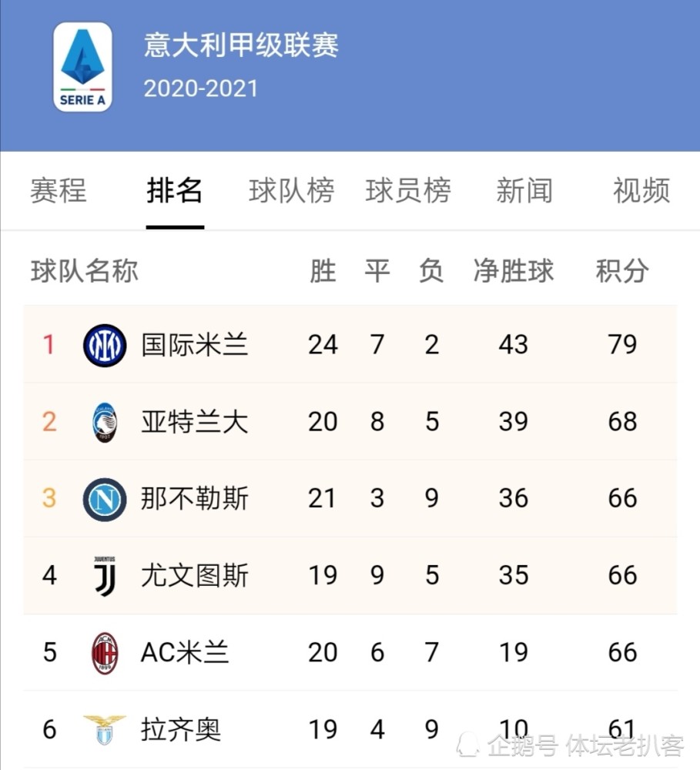Screen dimensions: 700x770
Task: Open team name 拉齐奥
Action: [x=181, y=730]
